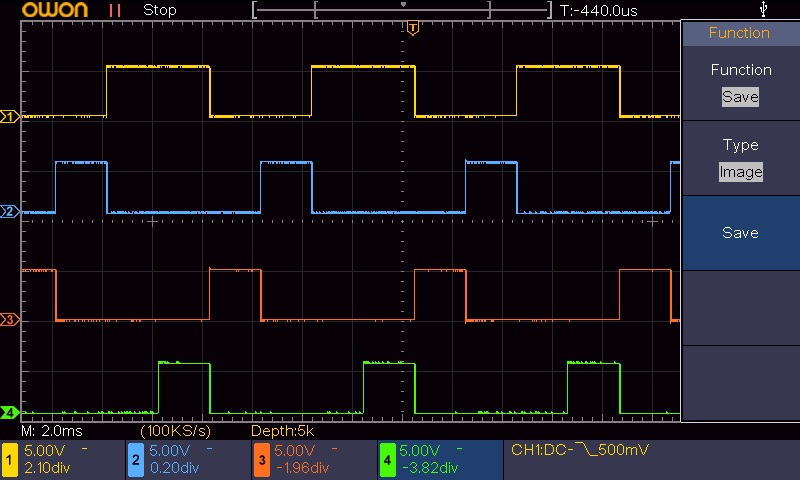Click the CH1 DC trigger 500mV readout

[x=580, y=450]
